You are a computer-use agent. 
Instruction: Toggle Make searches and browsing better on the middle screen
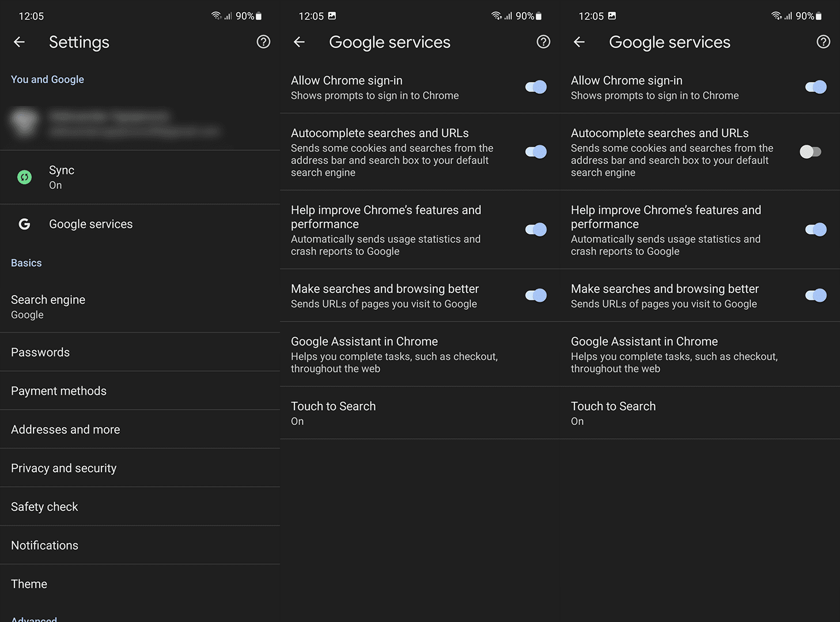(536, 295)
